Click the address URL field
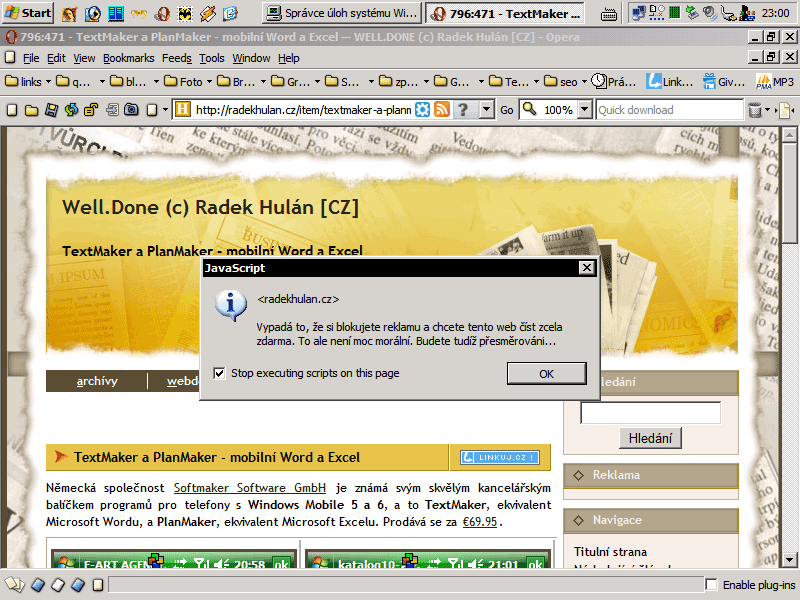The width and height of the screenshot is (800, 600). point(303,110)
